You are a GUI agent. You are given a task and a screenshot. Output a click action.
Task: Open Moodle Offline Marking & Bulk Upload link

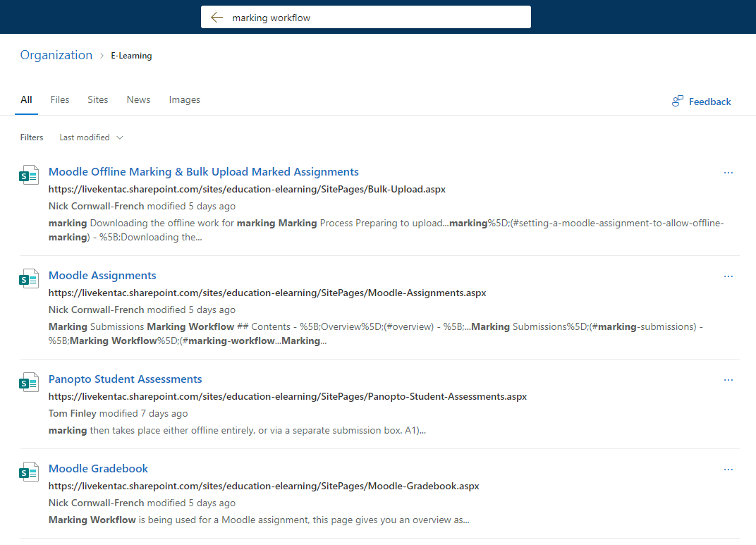pos(203,172)
